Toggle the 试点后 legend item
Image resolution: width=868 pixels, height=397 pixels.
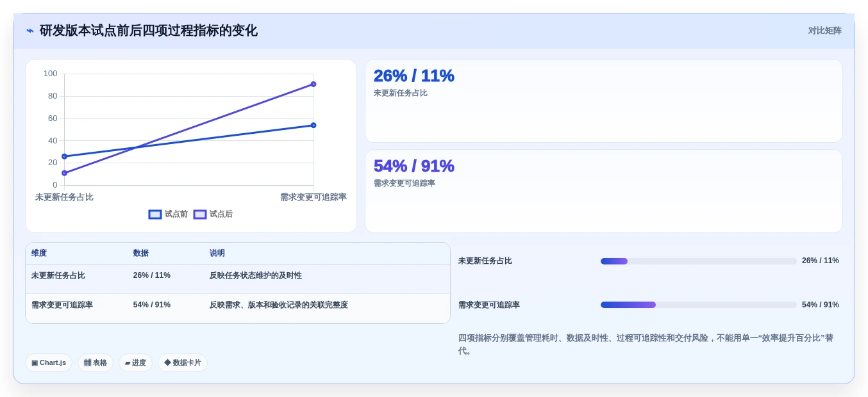[x=213, y=215]
